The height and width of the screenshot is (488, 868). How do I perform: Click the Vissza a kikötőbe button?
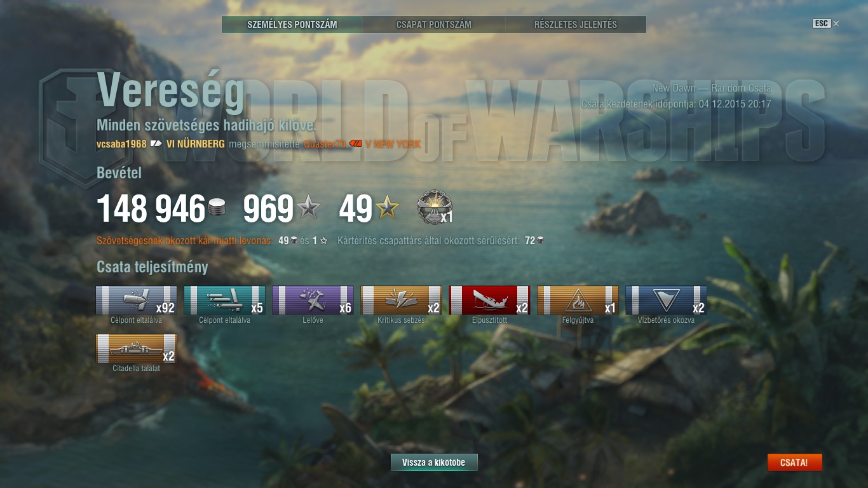434,463
